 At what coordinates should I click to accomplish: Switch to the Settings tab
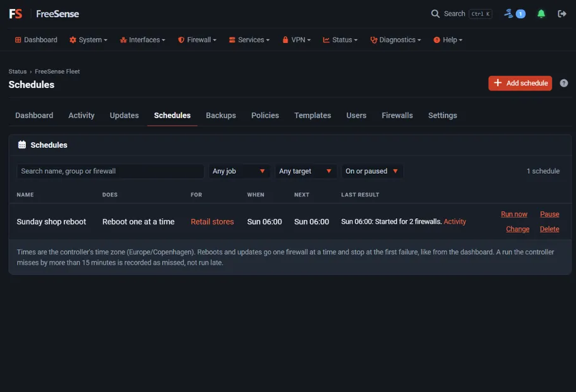pos(442,115)
